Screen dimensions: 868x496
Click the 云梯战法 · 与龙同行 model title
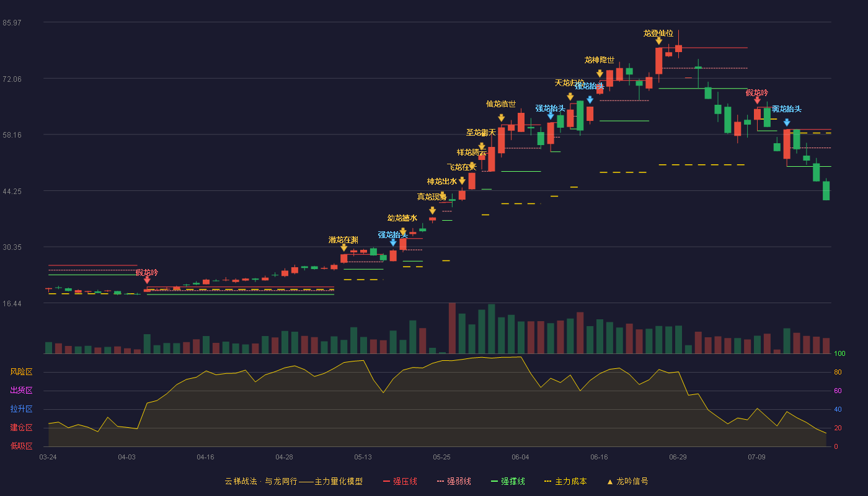pos(294,481)
